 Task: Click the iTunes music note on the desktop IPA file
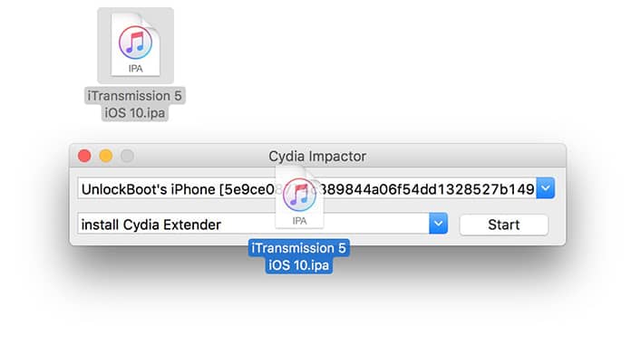pos(136,43)
